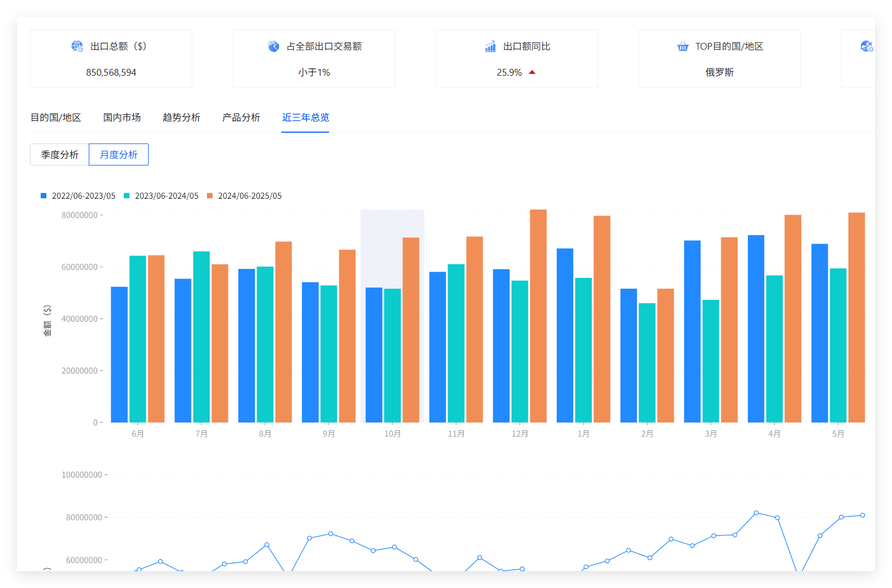Click the orange legend color square
This screenshot has height=588, width=892.
pos(210,196)
